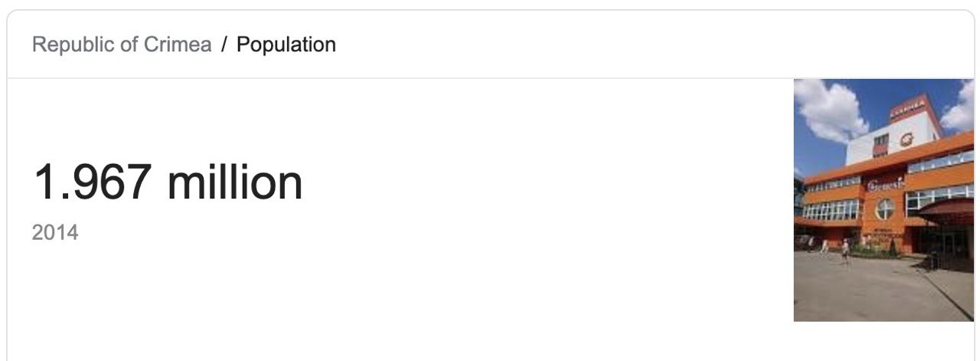The image size is (980, 361).
Task: Click the slash separator in the breadcrumb
Action: pyautogui.click(x=224, y=44)
